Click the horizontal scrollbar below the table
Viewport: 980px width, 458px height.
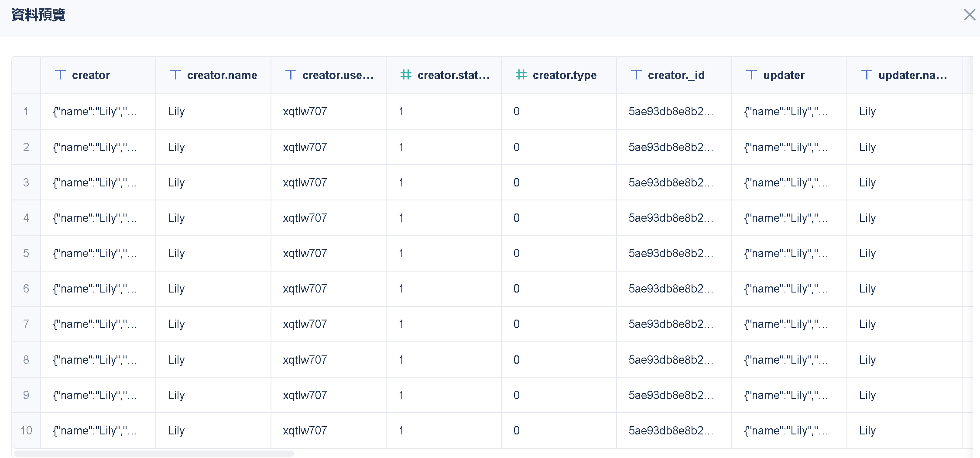[x=154, y=454]
